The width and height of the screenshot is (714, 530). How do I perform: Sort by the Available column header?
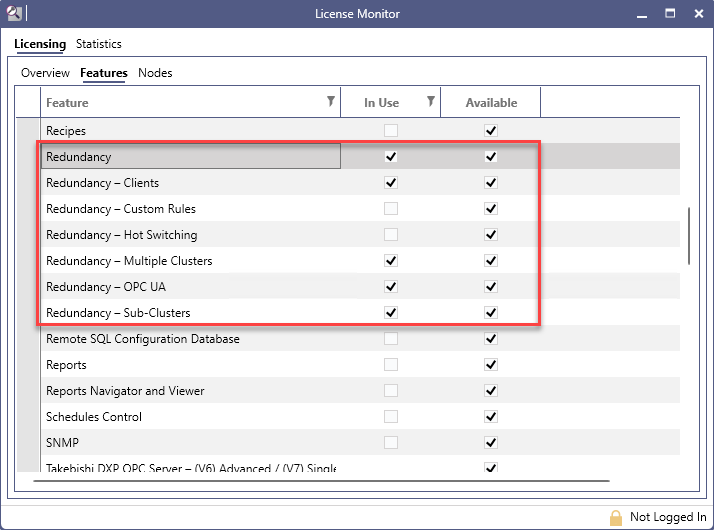coord(491,102)
